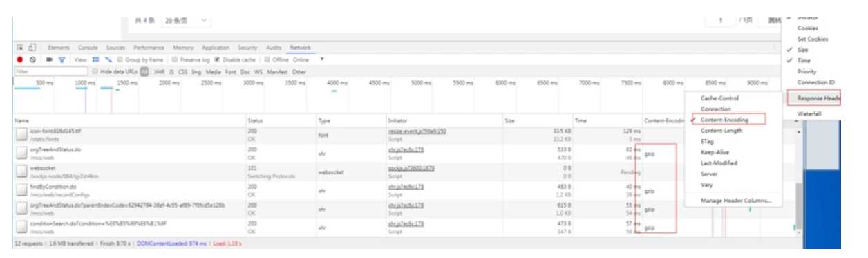
Task: Click file icon next to websocket request
Action: [22, 171]
